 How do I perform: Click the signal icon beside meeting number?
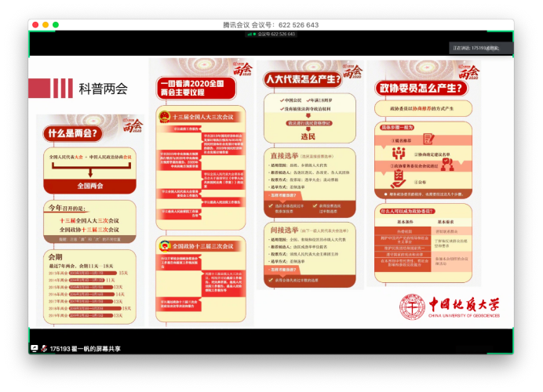pyautogui.click(x=250, y=34)
